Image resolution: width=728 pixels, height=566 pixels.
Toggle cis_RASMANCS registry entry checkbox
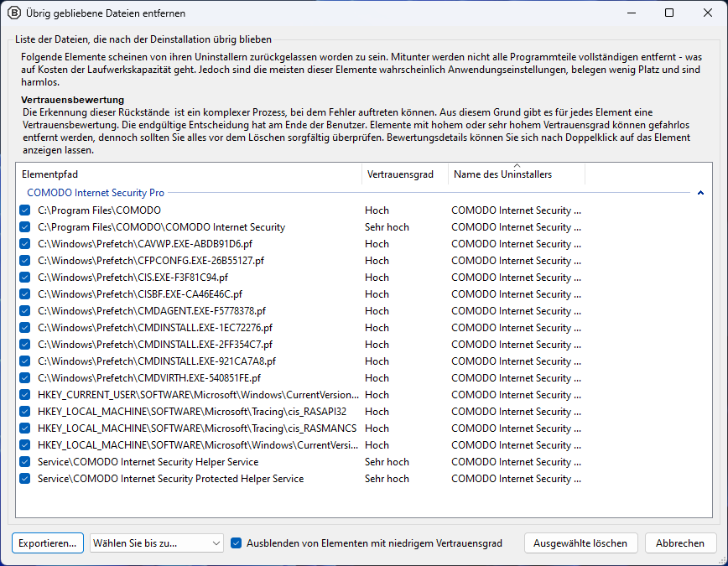coord(25,428)
